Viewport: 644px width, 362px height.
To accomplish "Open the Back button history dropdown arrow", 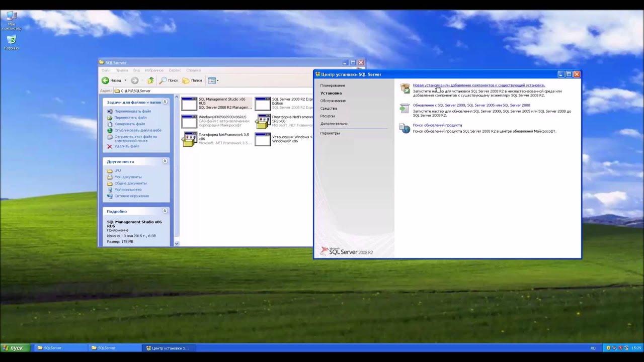I will (x=125, y=80).
